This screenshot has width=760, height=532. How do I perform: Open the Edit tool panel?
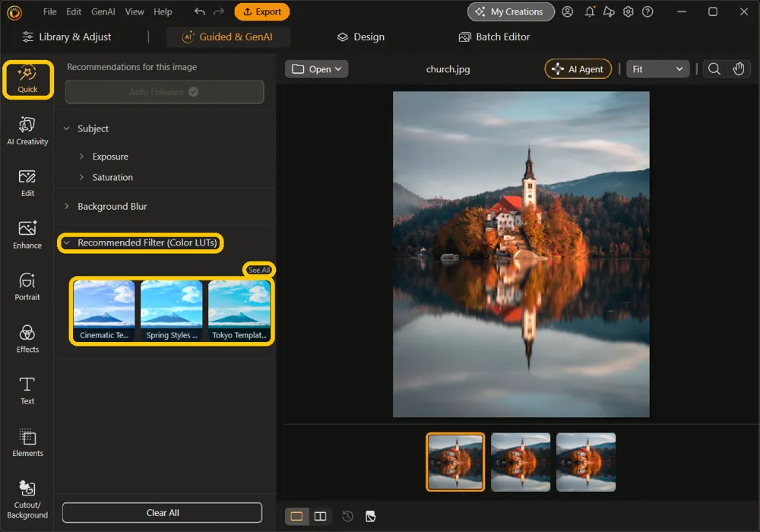pos(27,183)
